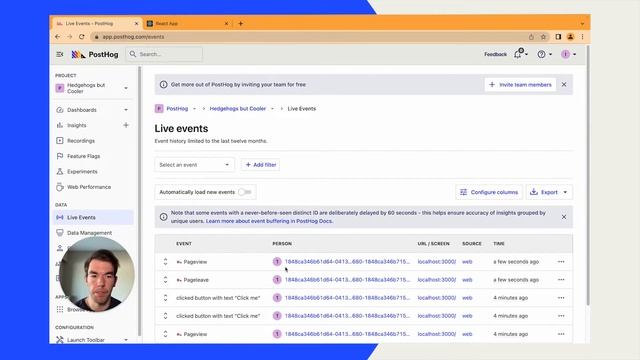This screenshot has width=640, height=360.
Task: Open the Select an event dropdown
Action: [x=194, y=164]
